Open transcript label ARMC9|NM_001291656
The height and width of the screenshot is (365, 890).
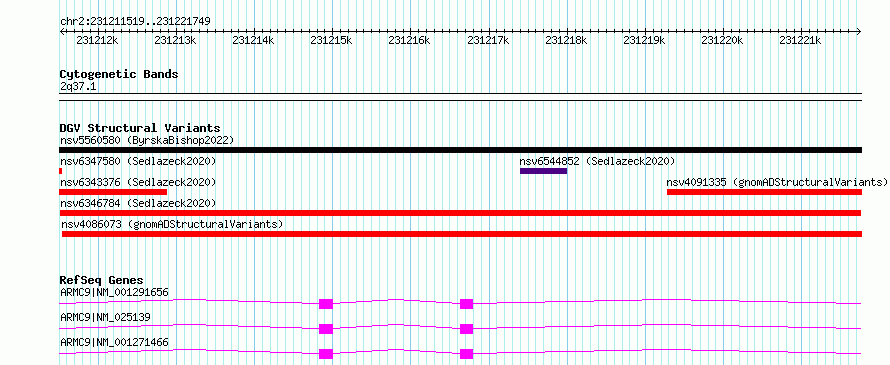114,293
